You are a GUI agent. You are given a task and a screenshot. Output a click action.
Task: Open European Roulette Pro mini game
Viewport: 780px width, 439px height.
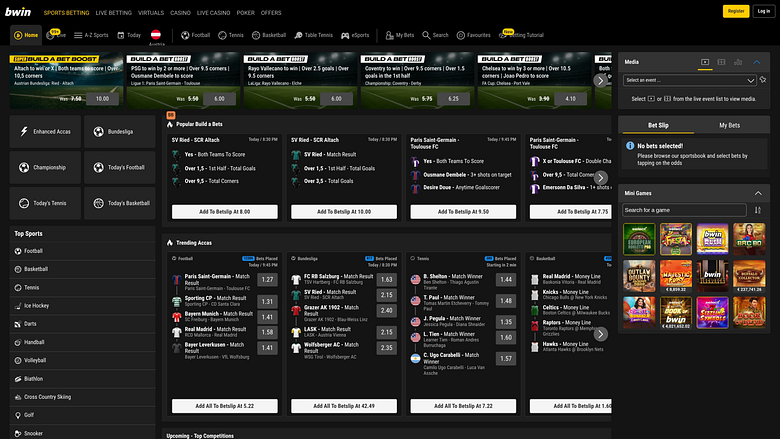tap(639, 239)
